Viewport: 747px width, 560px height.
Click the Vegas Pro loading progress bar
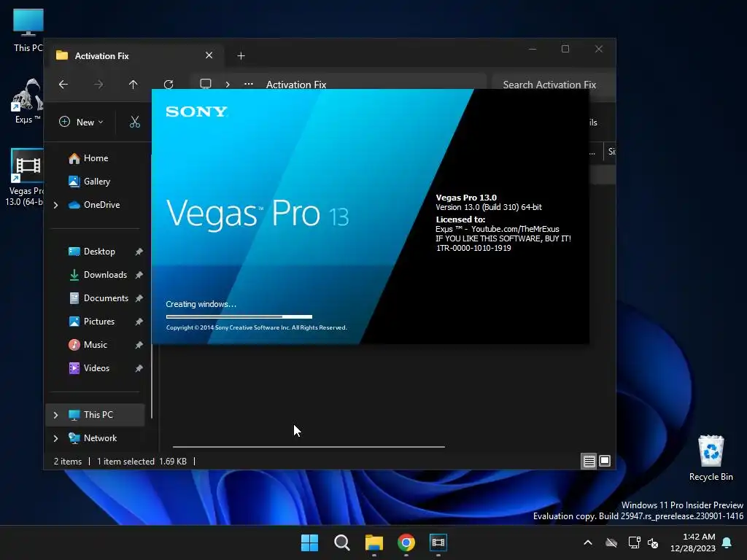(239, 316)
